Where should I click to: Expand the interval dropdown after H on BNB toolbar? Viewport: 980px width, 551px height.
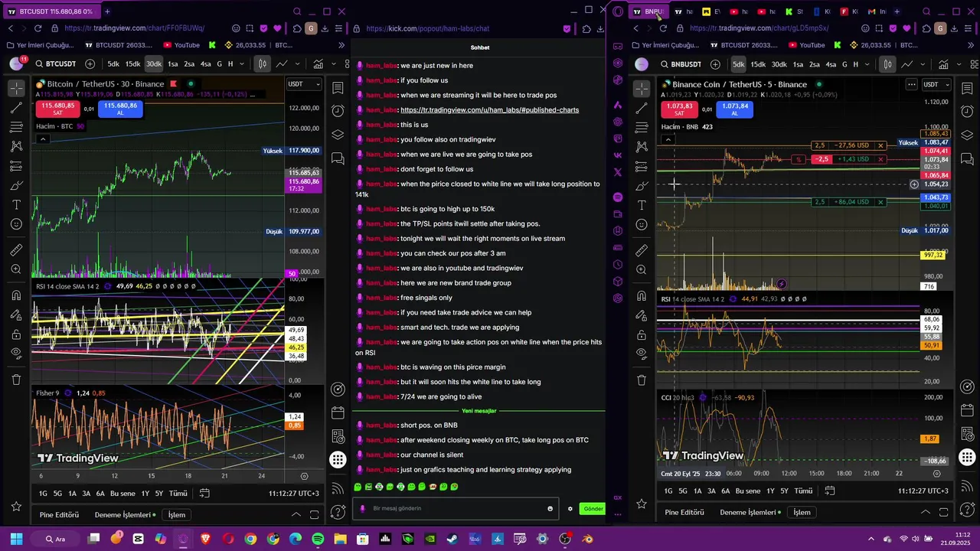[866, 64]
